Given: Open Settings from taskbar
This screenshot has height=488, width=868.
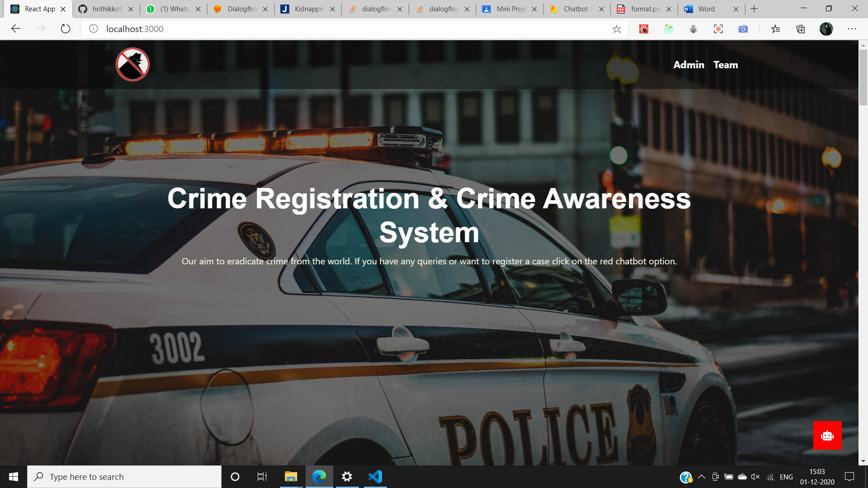Looking at the screenshot, I should point(347,477).
